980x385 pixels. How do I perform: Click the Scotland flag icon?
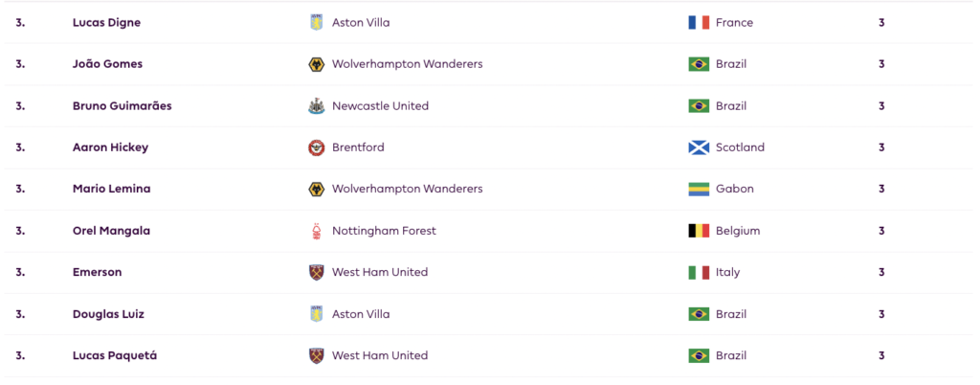[x=699, y=147]
